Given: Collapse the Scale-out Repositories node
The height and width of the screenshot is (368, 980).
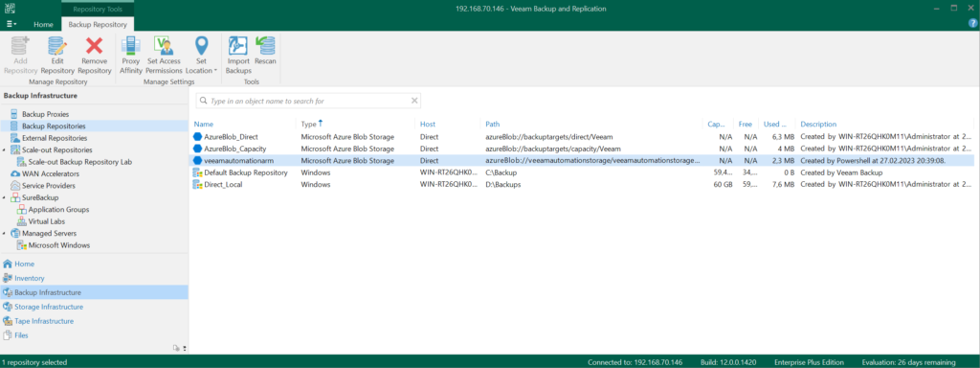Looking at the screenshot, I should click(x=5, y=150).
